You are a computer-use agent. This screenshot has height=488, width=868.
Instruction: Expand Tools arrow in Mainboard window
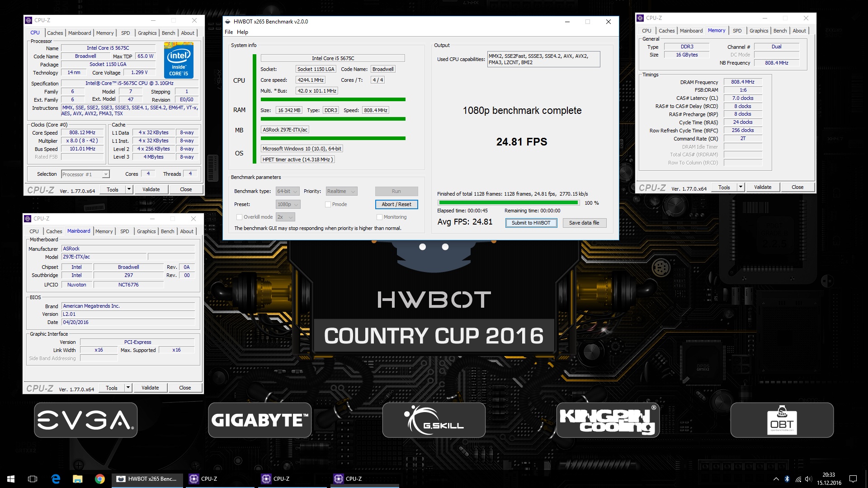[x=128, y=388]
